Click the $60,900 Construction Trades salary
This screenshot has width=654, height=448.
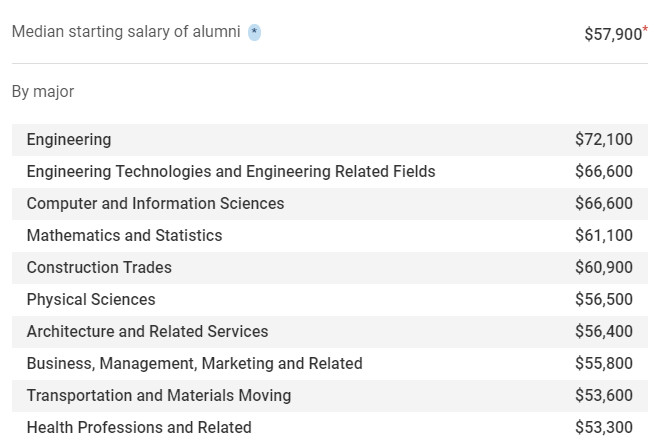pos(604,268)
